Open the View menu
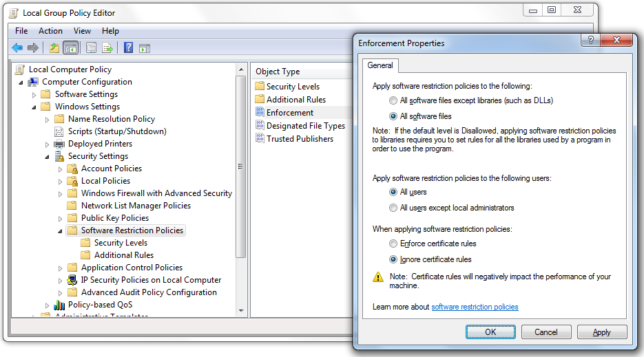 pyautogui.click(x=82, y=31)
